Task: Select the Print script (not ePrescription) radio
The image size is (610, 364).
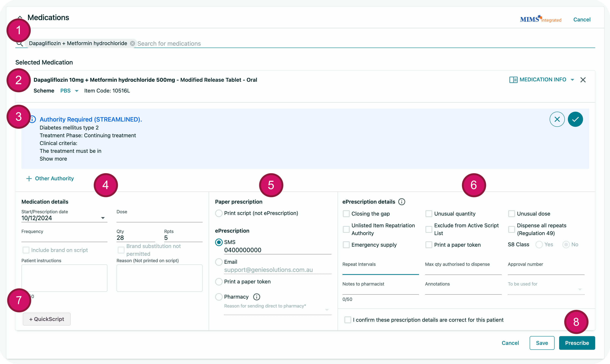Action: 219,213
